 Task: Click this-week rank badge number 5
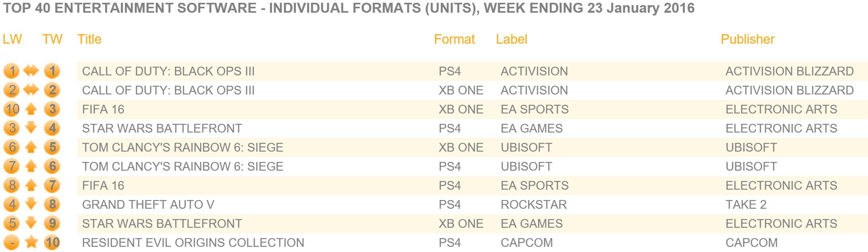[x=52, y=147]
